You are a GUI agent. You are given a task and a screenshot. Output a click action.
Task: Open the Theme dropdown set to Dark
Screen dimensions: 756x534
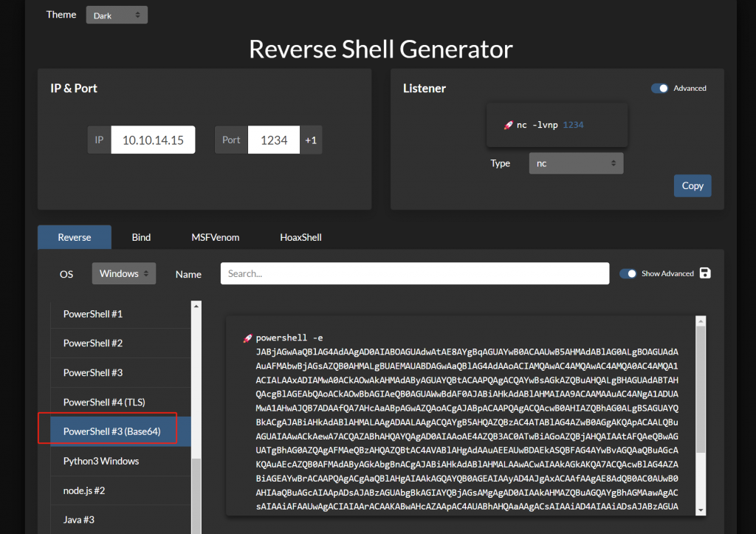pyautogui.click(x=117, y=15)
